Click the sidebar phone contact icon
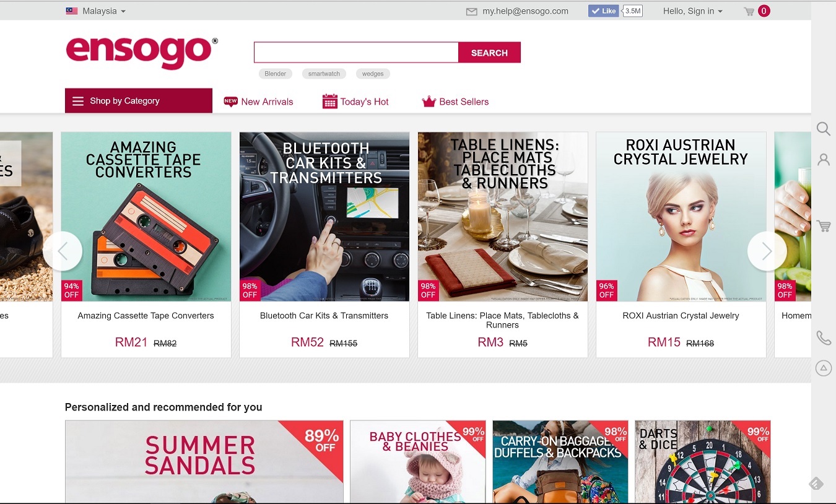The height and width of the screenshot is (504, 836). pyautogui.click(x=823, y=337)
